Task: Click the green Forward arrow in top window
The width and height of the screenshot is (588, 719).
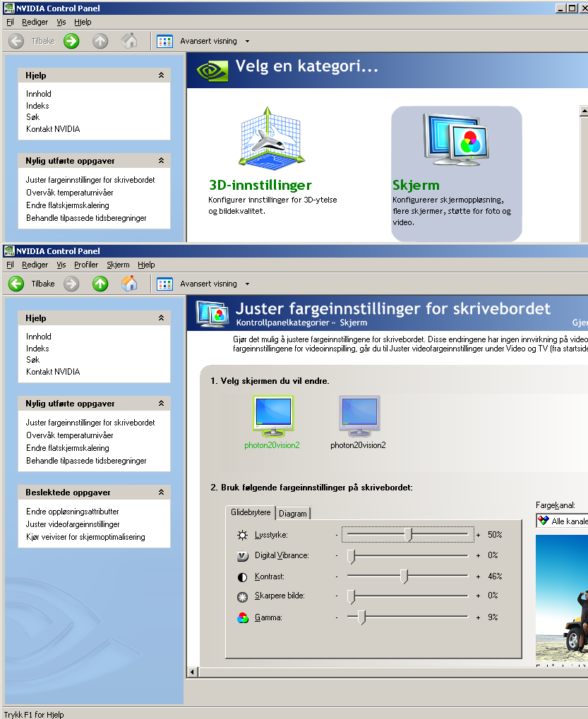Action: coord(71,41)
